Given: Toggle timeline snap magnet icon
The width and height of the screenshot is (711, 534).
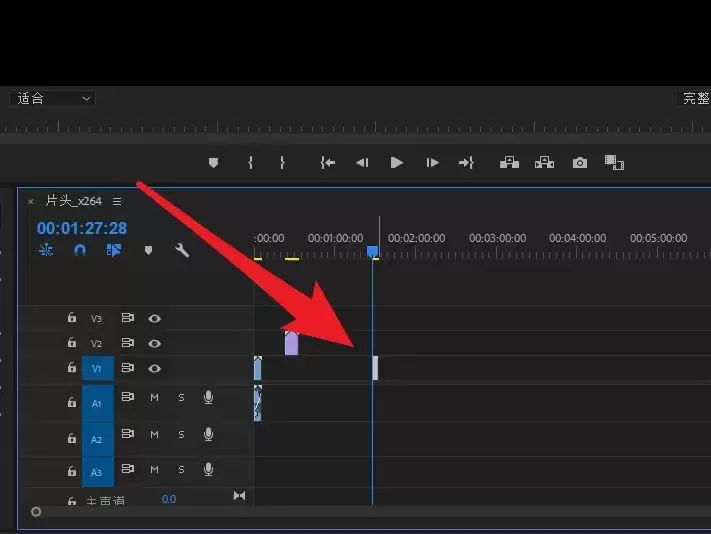Looking at the screenshot, I should [80, 251].
